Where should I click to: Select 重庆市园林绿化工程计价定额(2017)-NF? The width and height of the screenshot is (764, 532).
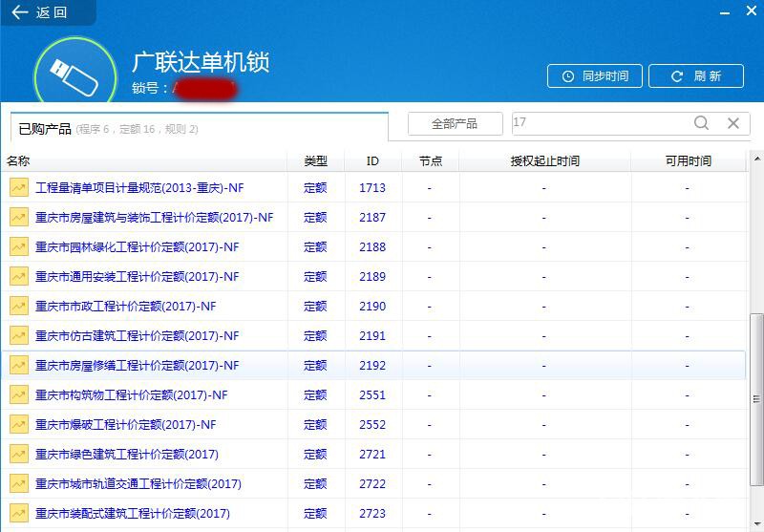point(137,247)
